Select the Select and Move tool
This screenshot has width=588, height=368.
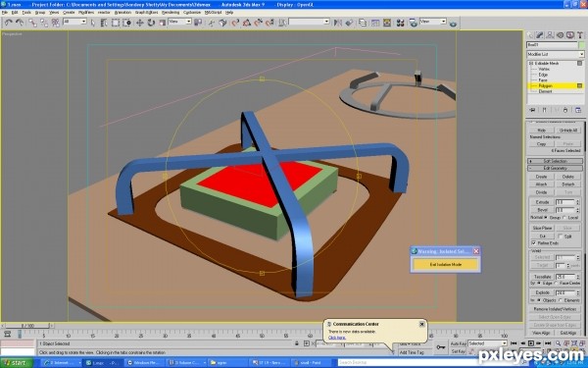pos(139,23)
